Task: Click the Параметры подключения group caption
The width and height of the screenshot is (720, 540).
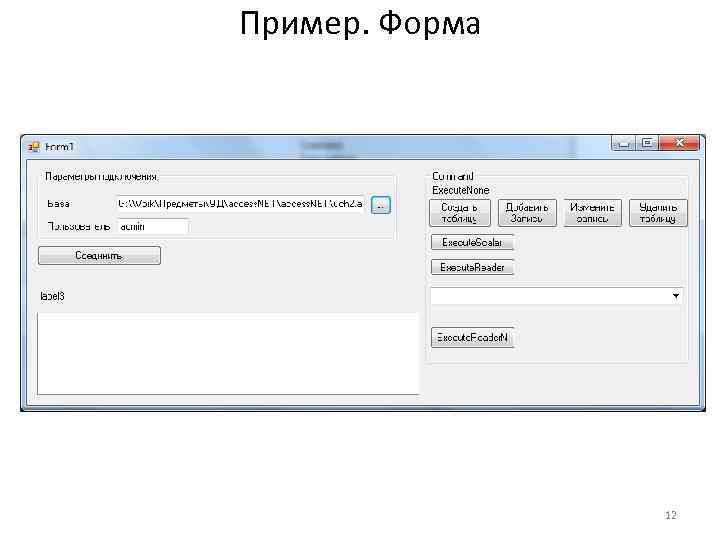Action: pyautogui.click(x=101, y=177)
